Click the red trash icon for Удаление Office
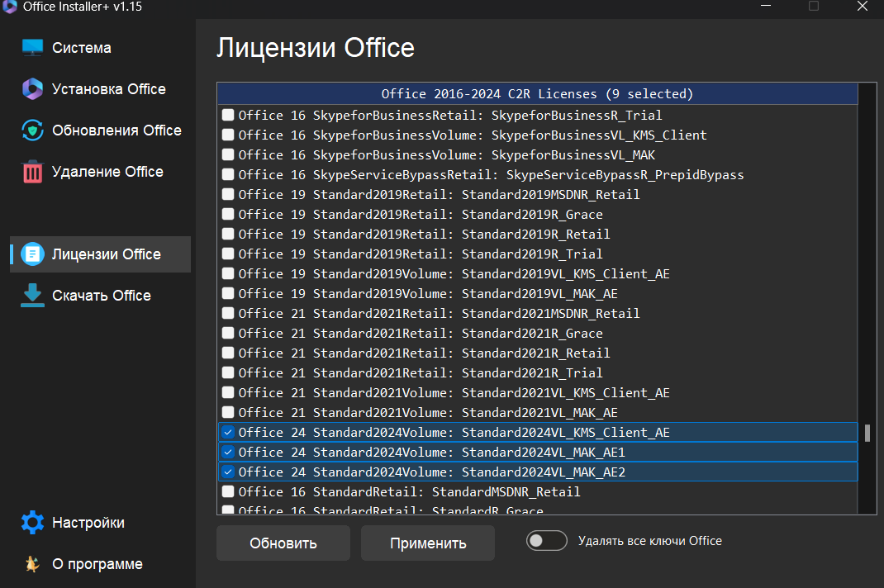 [x=32, y=172]
